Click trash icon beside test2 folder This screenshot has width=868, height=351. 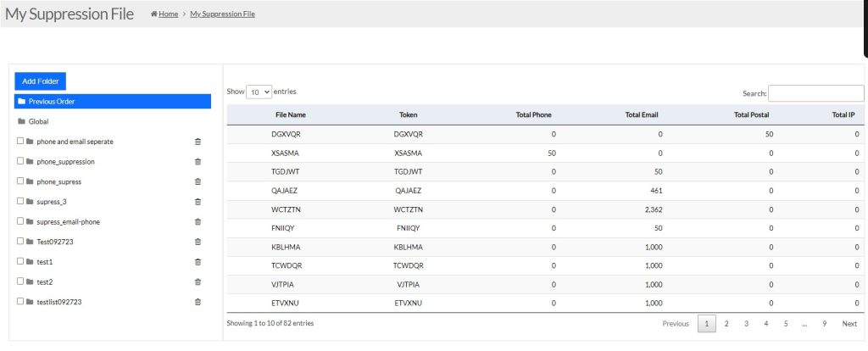point(198,281)
